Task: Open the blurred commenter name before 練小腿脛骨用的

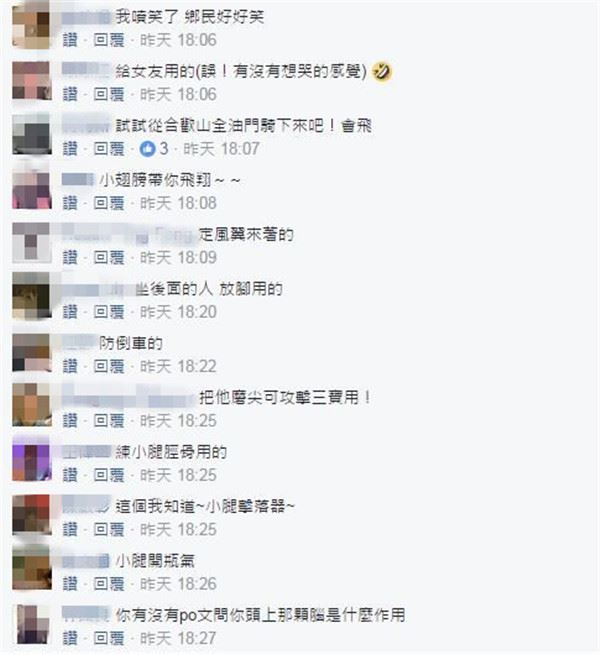Action: (87, 452)
